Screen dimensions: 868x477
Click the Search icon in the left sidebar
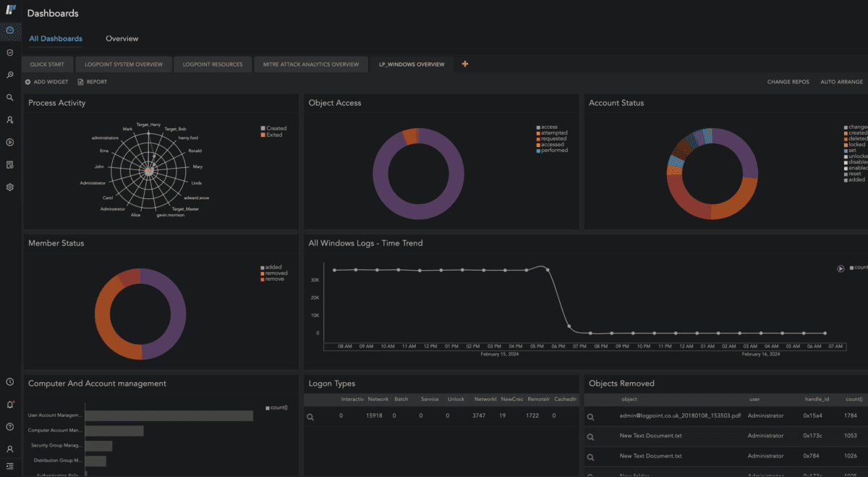pyautogui.click(x=11, y=97)
